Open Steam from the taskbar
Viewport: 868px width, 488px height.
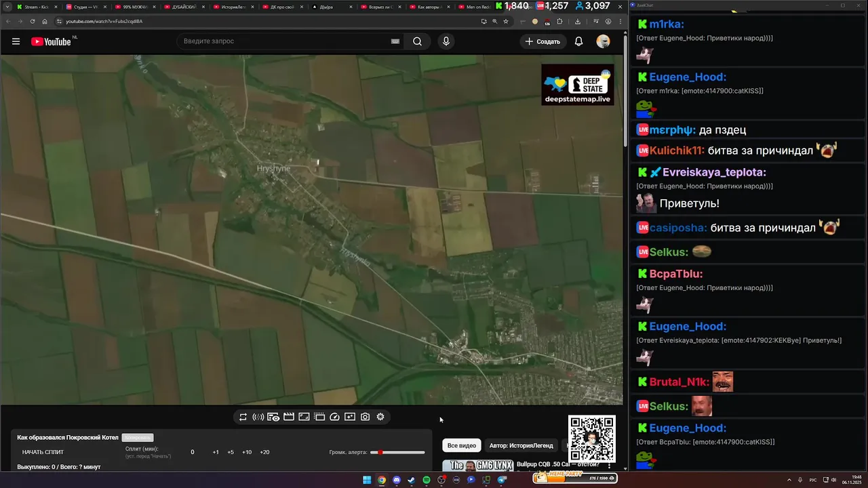pyautogui.click(x=412, y=480)
